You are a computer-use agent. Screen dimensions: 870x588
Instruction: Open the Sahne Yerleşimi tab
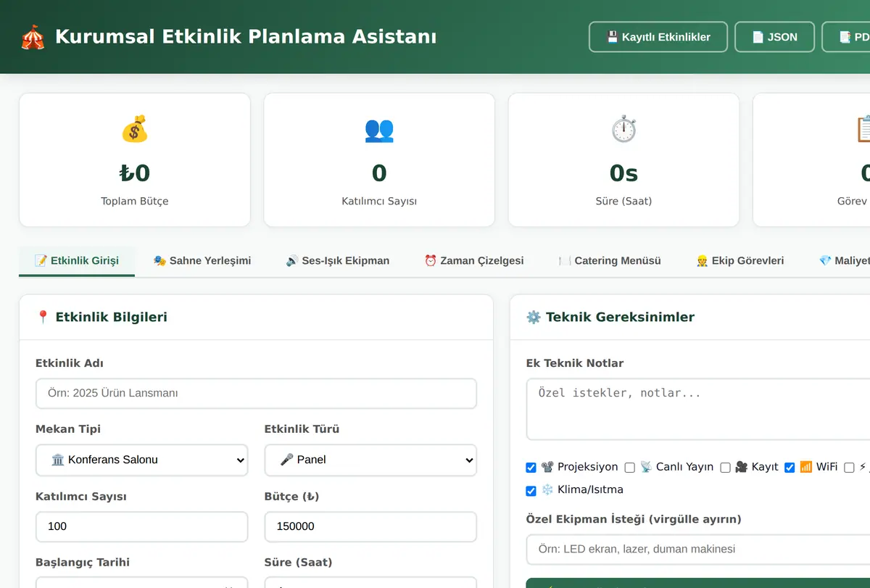point(202,261)
